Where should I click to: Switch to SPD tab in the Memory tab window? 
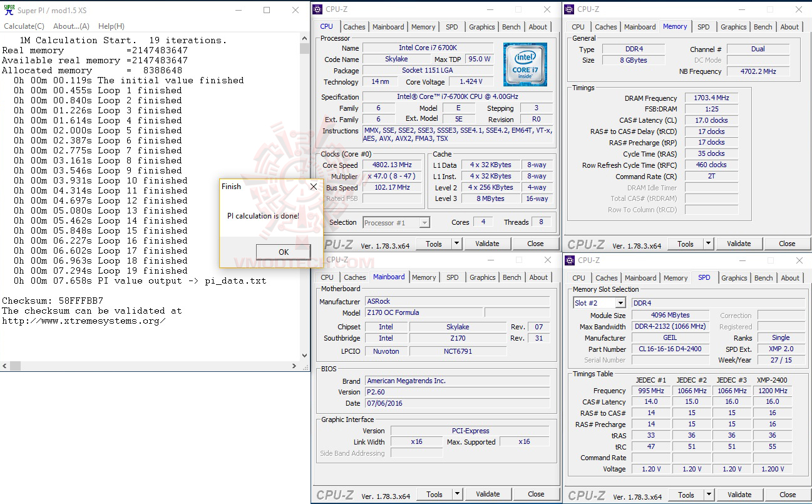(704, 27)
